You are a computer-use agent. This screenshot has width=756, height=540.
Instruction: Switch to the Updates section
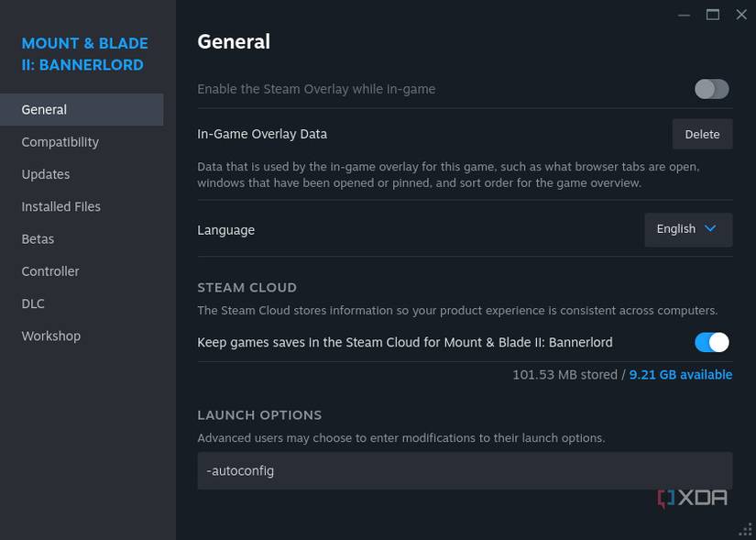[46, 174]
